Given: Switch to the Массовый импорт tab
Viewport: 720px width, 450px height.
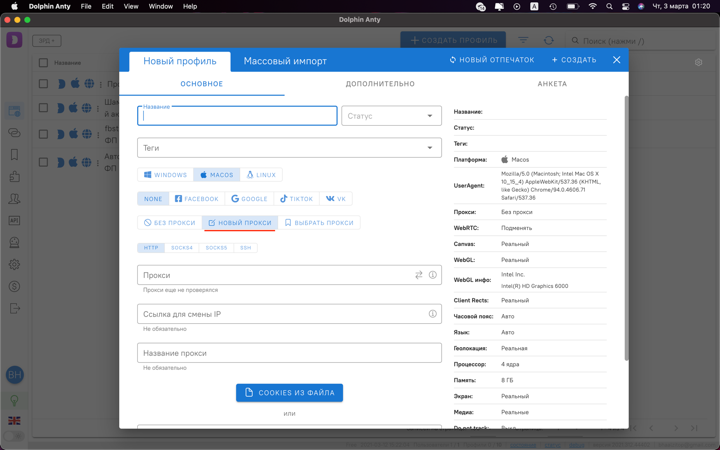Looking at the screenshot, I should pyautogui.click(x=285, y=61).
